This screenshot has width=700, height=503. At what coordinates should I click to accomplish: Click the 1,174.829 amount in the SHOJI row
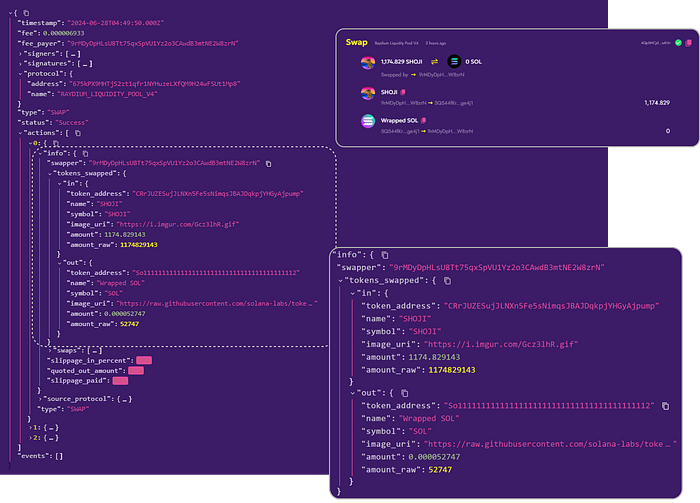[x=657, y=103]
